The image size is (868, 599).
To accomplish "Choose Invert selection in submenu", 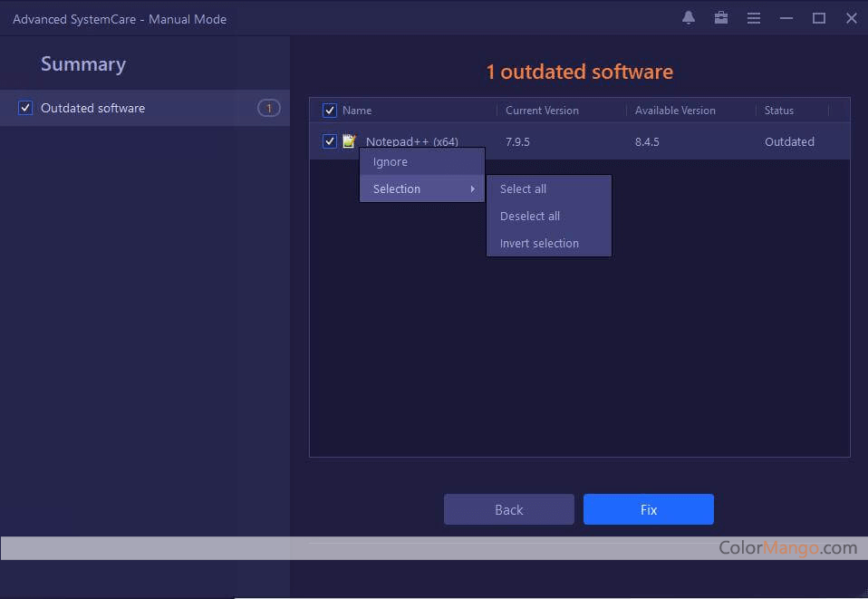I will point(539,244).
